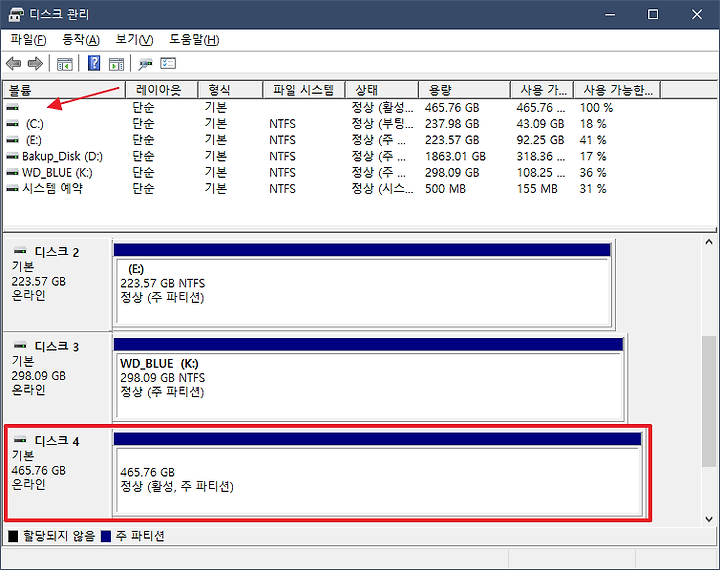The height and width of the screenshot is (570, 720).
Task: Open the 파일(F) menu
Action: [28, 40]
